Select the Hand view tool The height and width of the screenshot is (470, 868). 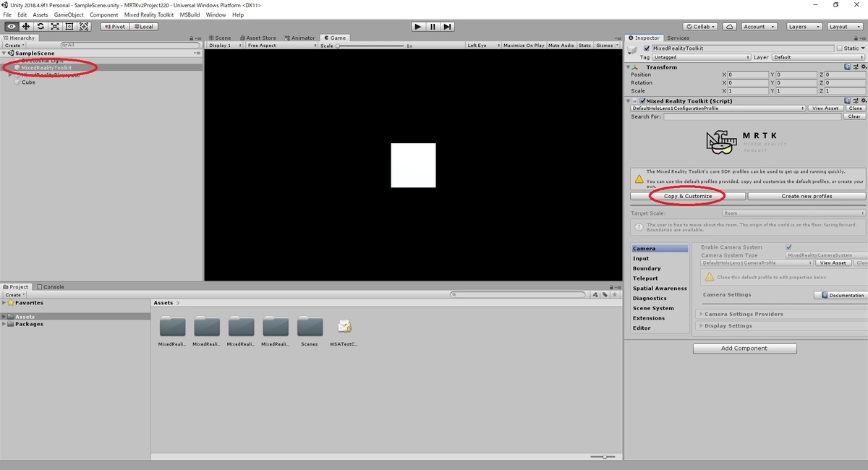point(11,26)
